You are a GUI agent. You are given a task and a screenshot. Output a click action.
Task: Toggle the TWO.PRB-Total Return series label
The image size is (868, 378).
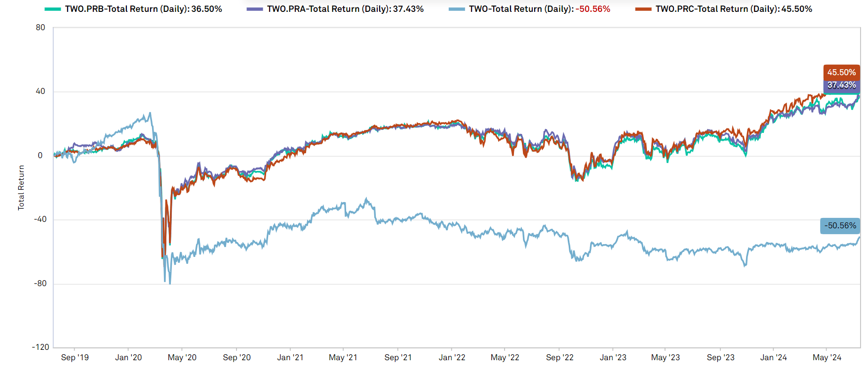(x=143, y=9)
